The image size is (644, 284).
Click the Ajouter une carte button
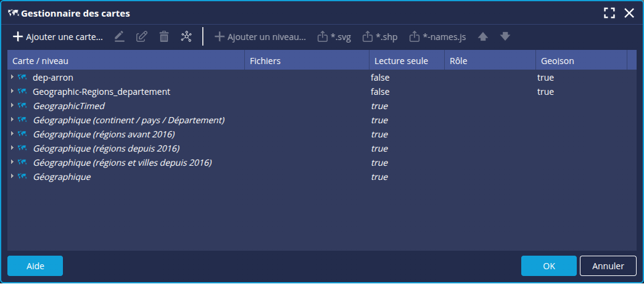click(x=58, y=37)
